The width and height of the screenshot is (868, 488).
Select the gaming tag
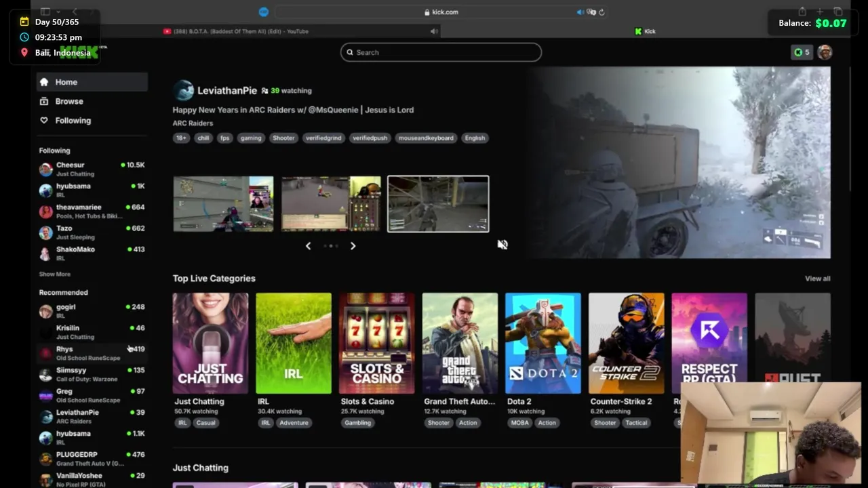click(x=251, y=138)
